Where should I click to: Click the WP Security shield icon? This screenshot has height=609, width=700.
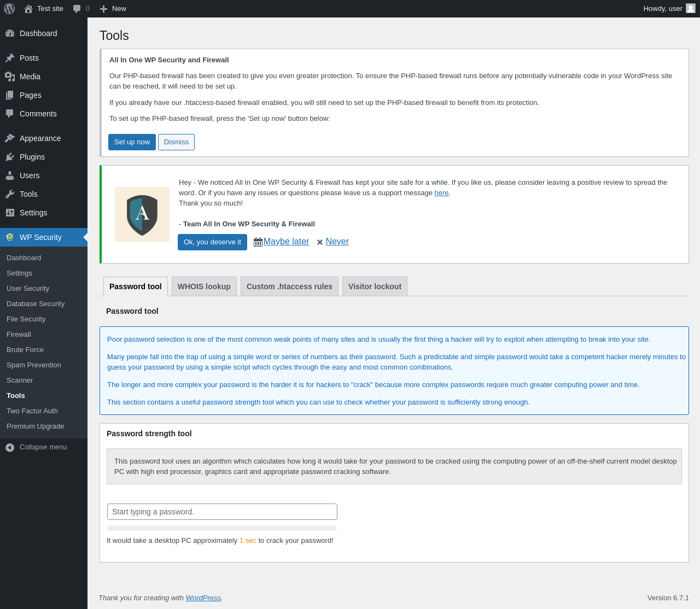point(10,237)
